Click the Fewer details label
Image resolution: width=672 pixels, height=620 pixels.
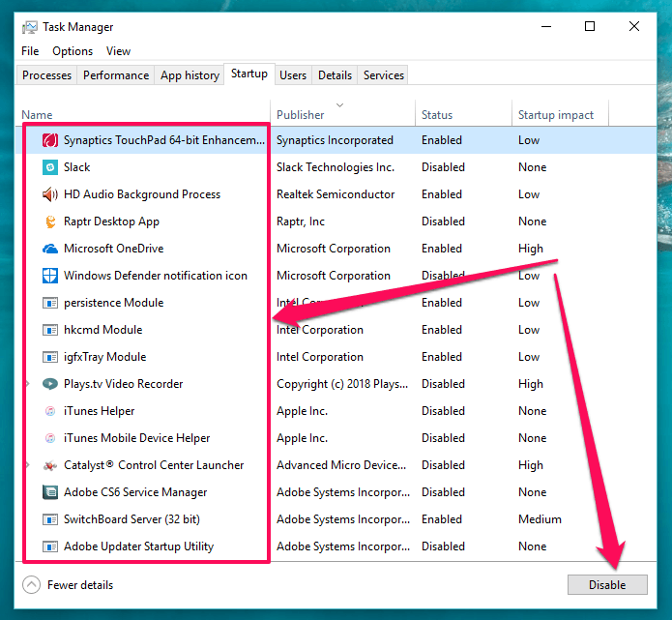coord(80,585)
